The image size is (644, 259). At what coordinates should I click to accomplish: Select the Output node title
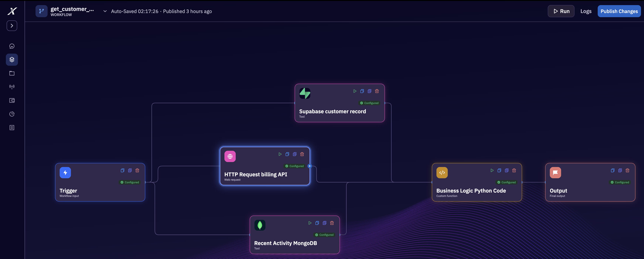[558, 190]
